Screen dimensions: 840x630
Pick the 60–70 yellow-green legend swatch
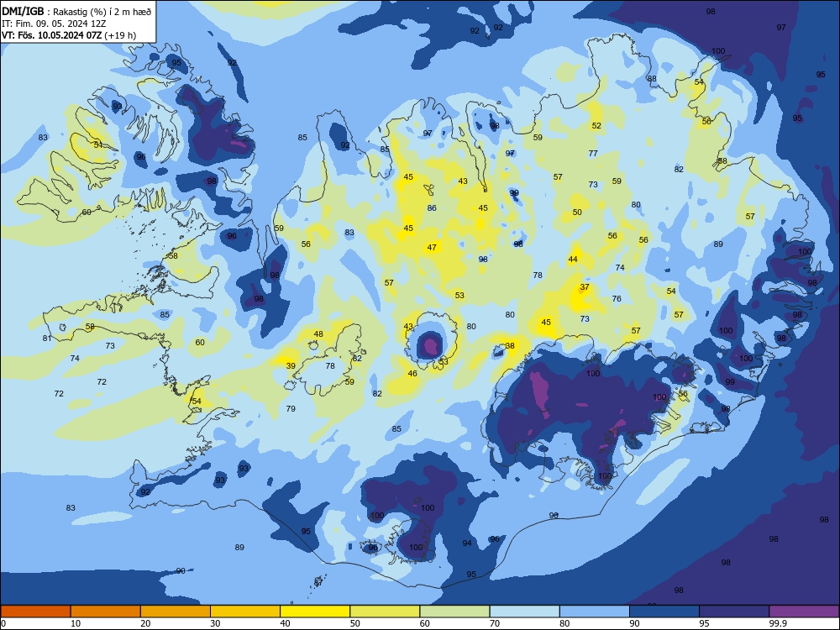click(x=454, y=612)
